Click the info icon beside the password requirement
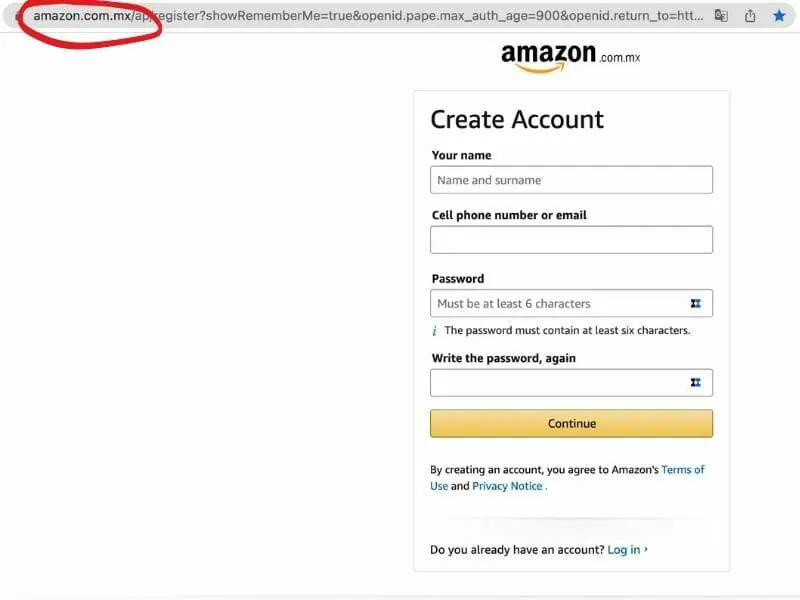This screenshot has width=800, height=600. point(434,330)
